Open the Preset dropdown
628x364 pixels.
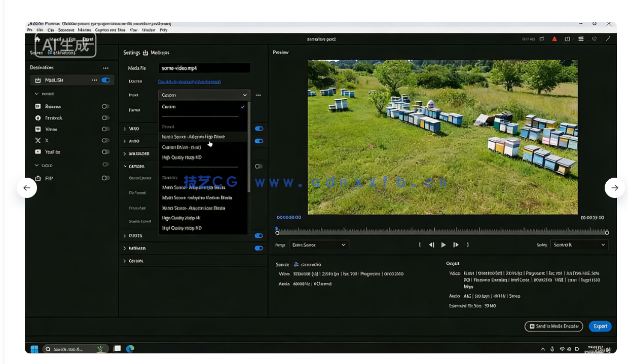click(204, 95)
